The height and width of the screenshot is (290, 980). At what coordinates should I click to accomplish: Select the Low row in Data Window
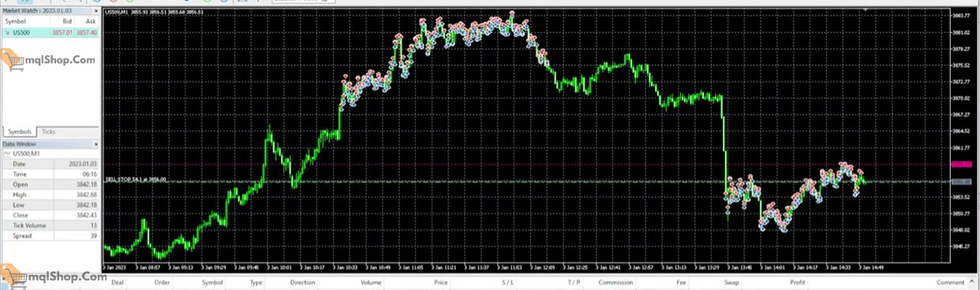[x=50, y=205]
